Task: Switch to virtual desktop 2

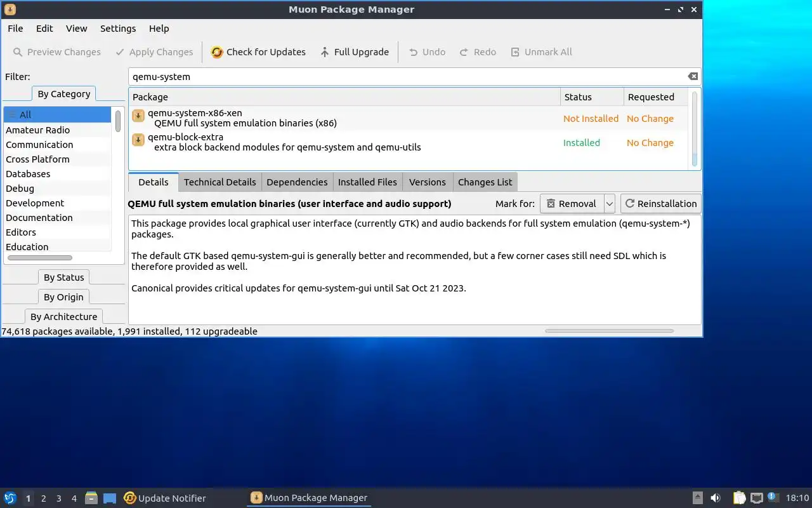Action: (x=43, y=498)
